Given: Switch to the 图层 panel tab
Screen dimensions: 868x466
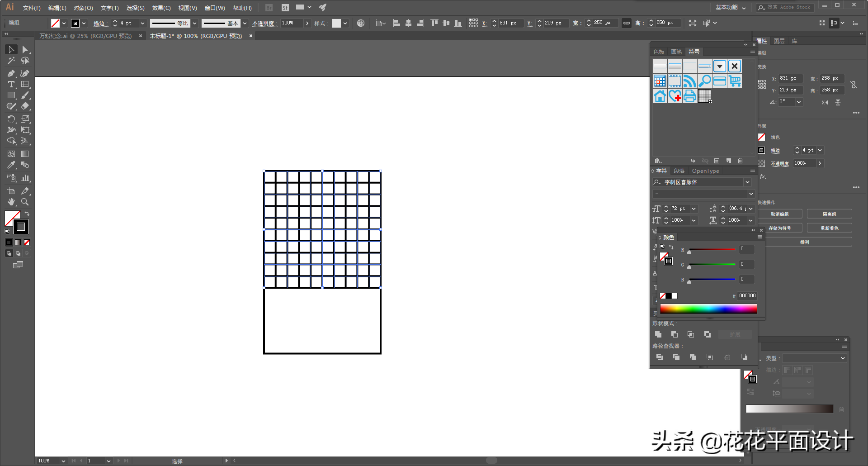Looking at the screenshot, I should pyautogui.click(x=779, y=41).
